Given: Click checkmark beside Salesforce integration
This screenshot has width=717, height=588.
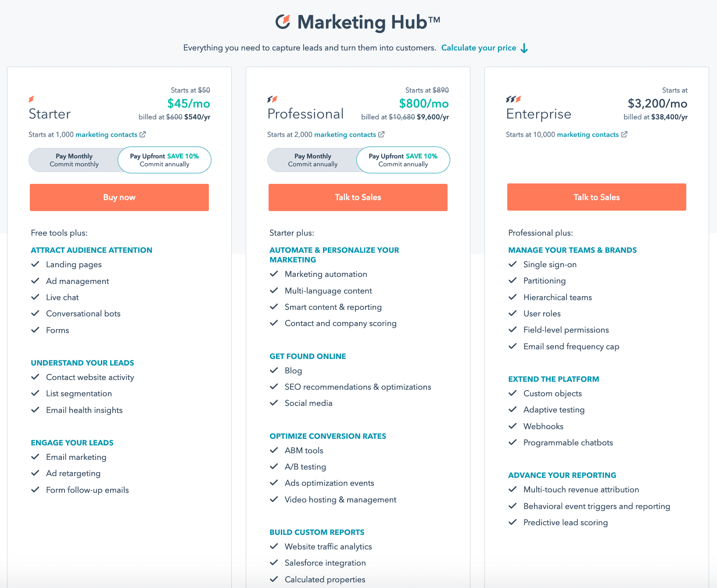Looking at the screenshot, I should (x=274, y=563).
